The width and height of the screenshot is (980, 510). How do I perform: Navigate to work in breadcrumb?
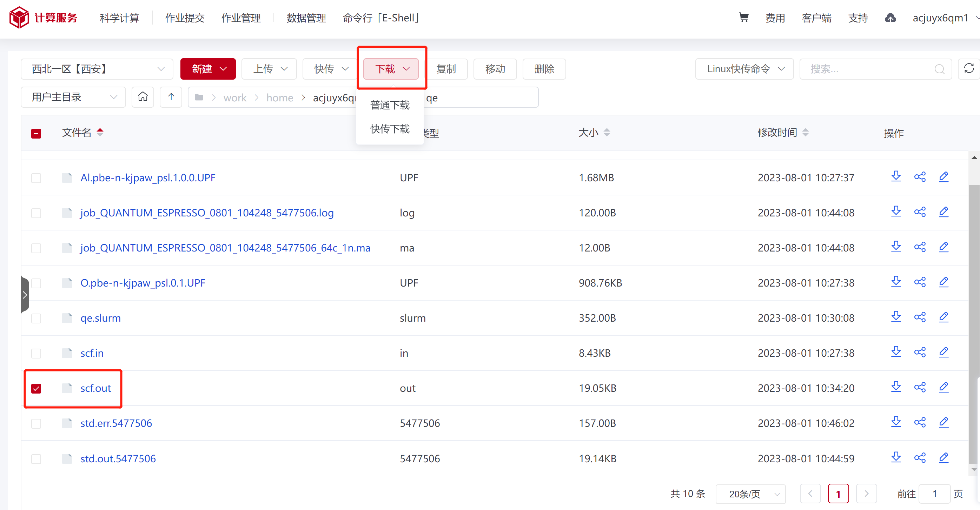[x=235, y=98]
